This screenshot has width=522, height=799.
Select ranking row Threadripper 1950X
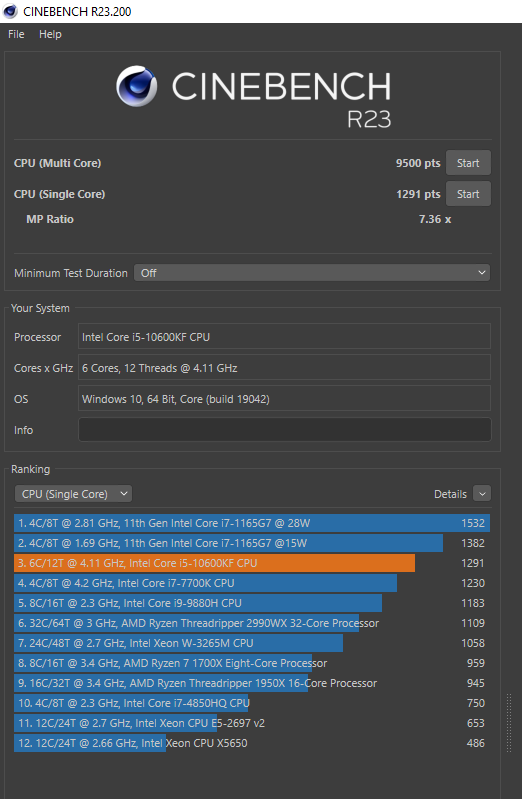tap(252, 683)
